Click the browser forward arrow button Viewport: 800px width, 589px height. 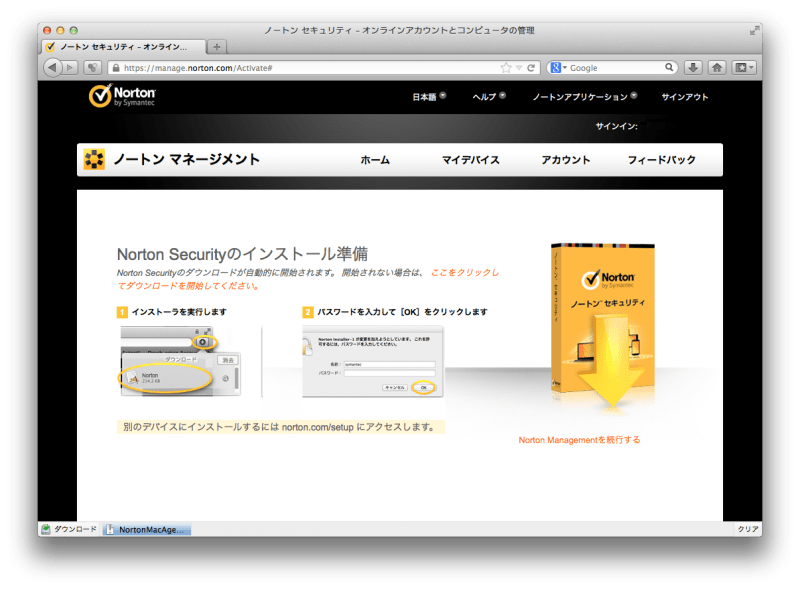(x=70, y=67)
